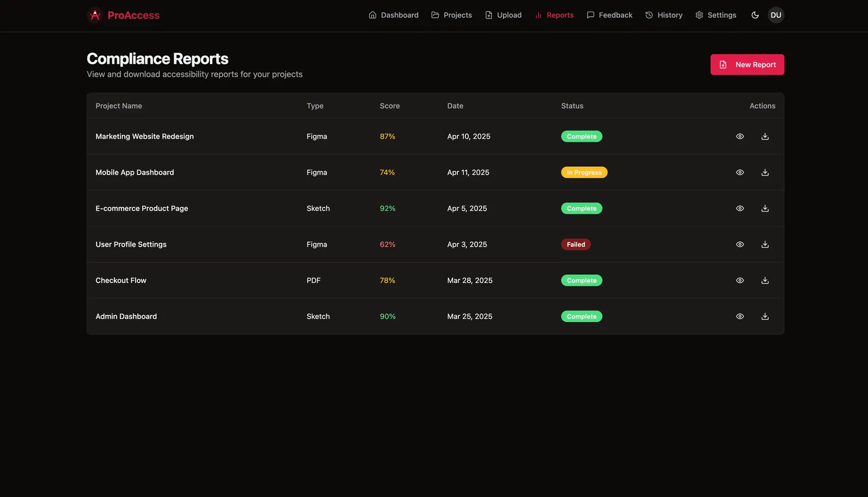Click the ProAccess brand name
The image size is (868, 497).
(133, 15)
